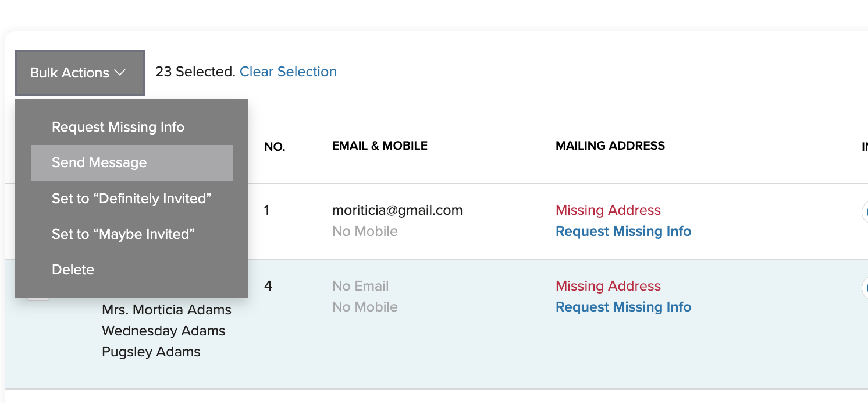
Task: Click the EMAIL & MOBILE column header
Action: (380, 146)
